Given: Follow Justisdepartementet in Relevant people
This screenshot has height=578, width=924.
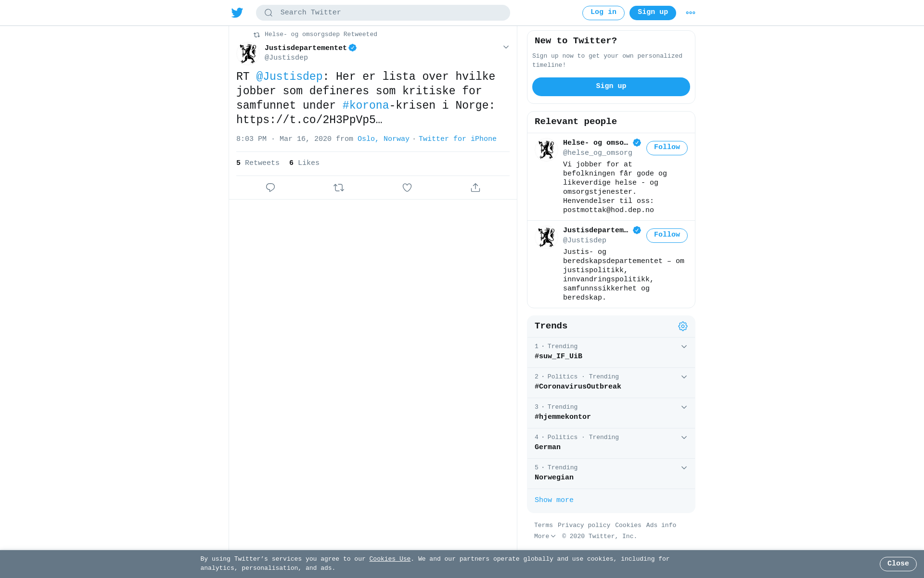Looking at the screenshot, I should pos(667,236).
